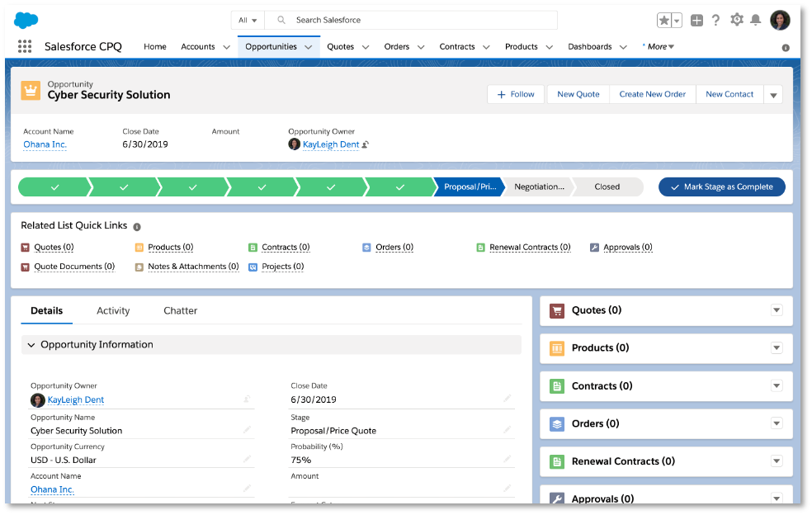Image resolution: width=812 pixels, height=515 pixels.
Task: Click the info icon at navigation bar right end
Action: pos(786,48)
